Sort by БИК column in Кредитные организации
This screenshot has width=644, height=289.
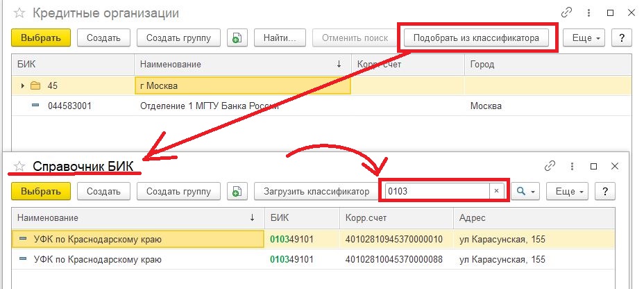click(x=73, y=64)
